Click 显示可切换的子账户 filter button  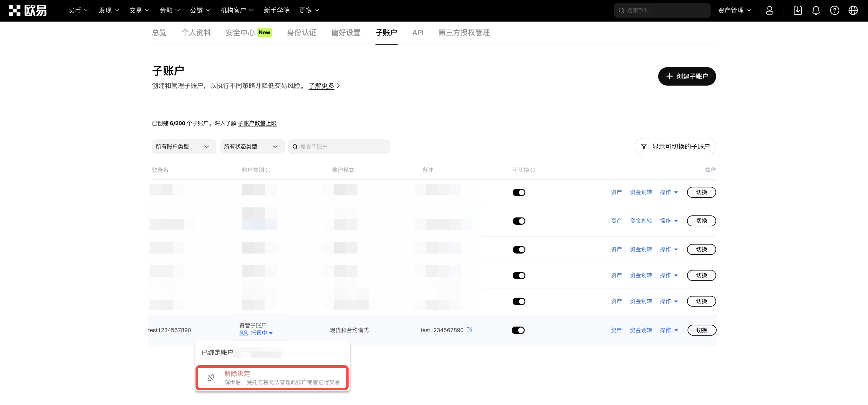tap(675, 147)
